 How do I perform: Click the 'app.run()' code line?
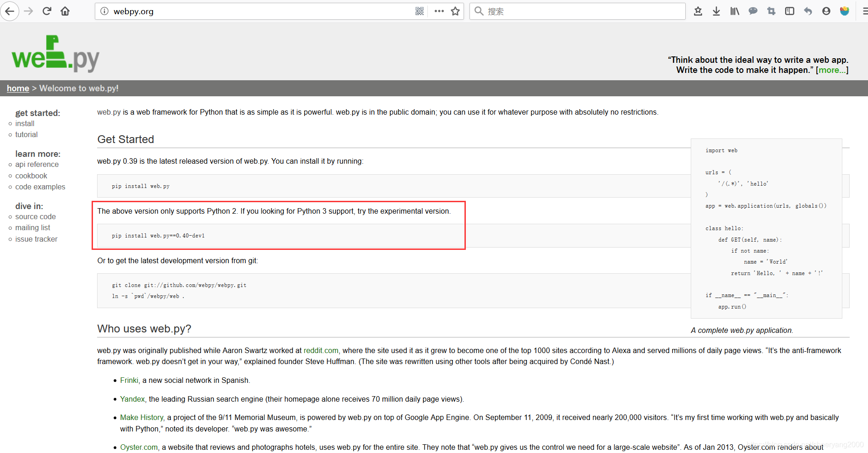[732, 307]
